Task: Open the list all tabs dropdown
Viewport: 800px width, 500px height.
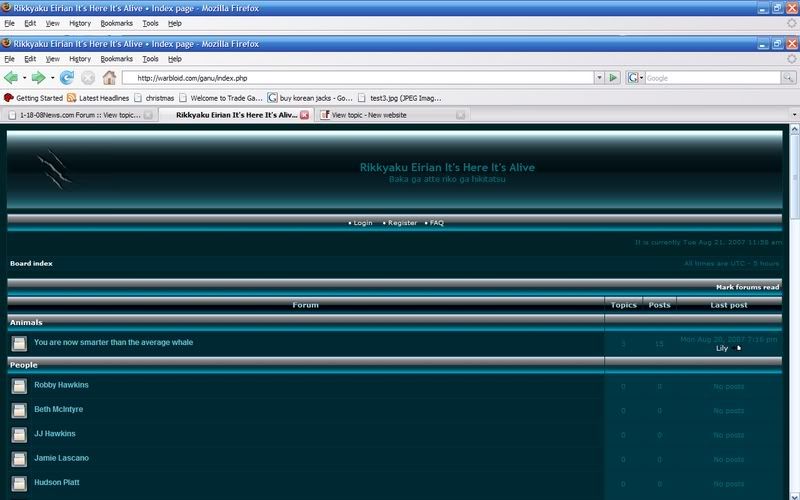Action: [x=794, y=115]
